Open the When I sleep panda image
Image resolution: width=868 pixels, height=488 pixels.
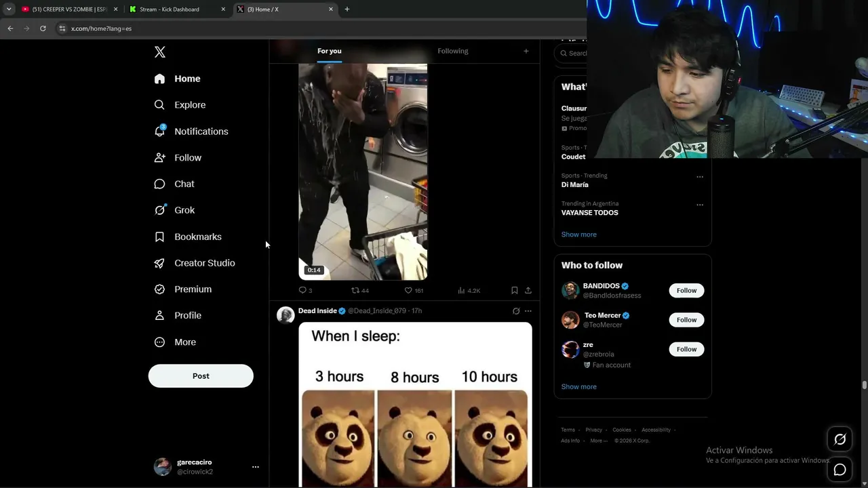(415, 405)
